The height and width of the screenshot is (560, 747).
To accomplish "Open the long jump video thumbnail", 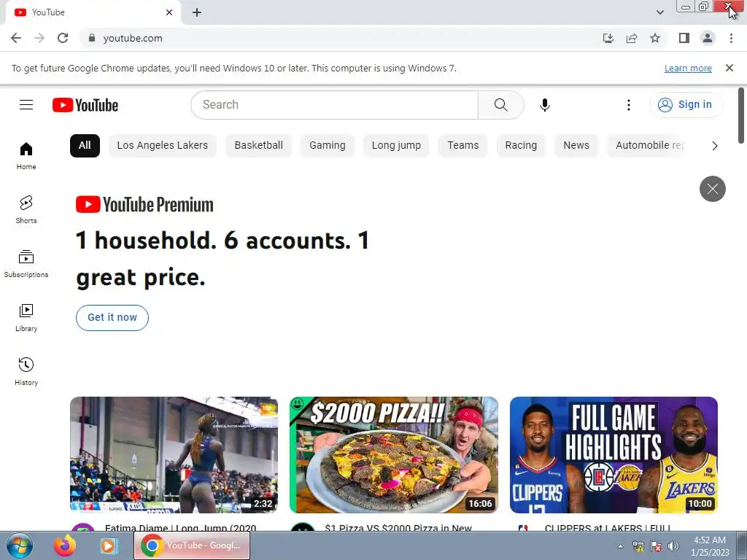I will pos(174,455).
